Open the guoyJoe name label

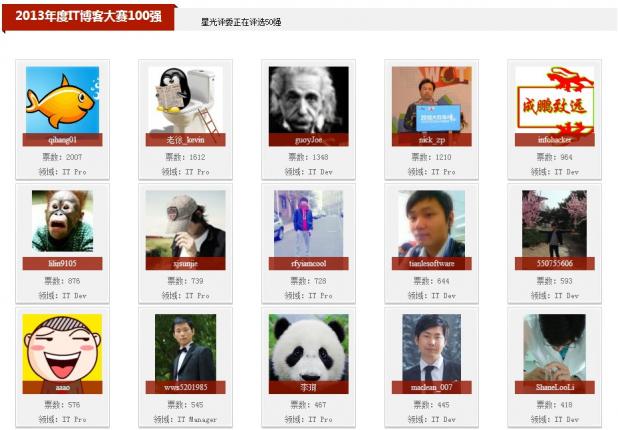(309, 140)
